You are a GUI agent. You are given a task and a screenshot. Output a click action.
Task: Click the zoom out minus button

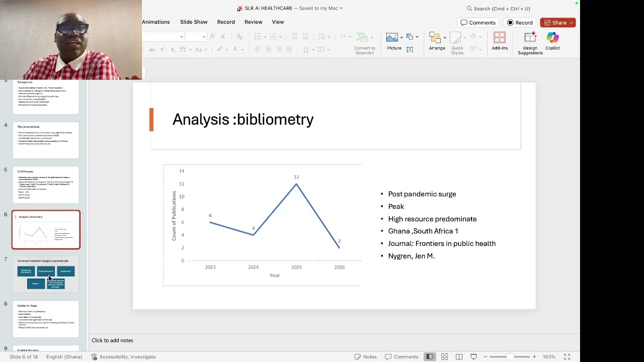pyautogui.click(x=486, y=357)
